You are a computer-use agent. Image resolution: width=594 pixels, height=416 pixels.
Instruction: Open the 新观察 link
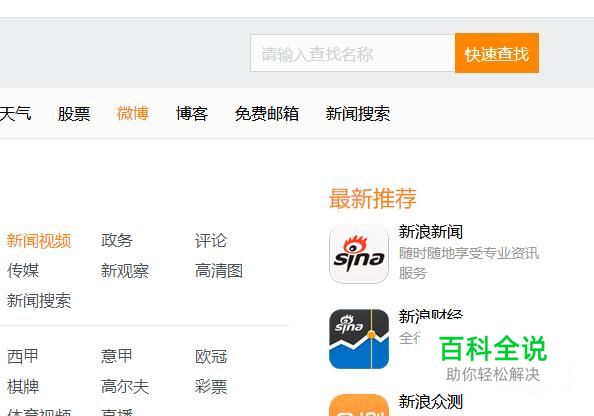pos(125,271)
